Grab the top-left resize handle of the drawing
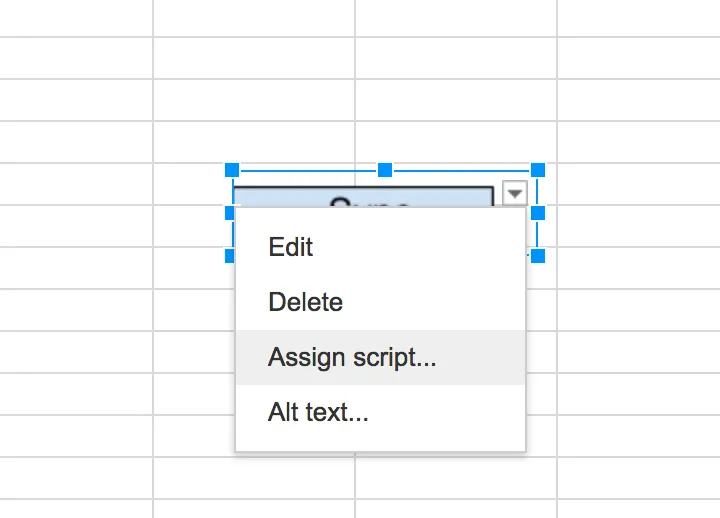This screenshot has width=720, height=518. coord(232,170)
